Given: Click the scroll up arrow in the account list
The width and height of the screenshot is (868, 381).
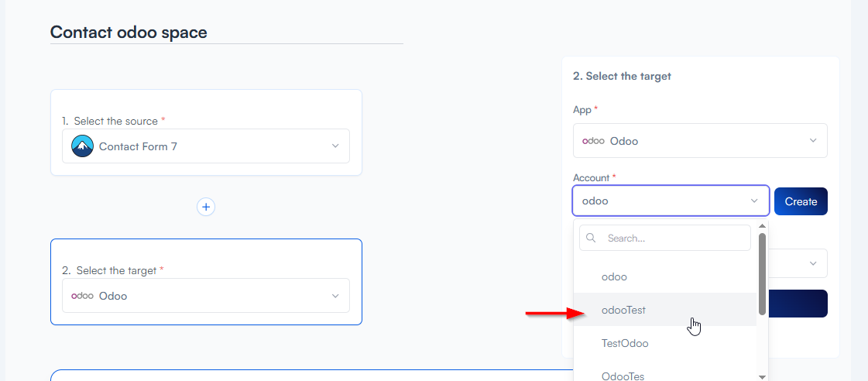Looking at the screenshot, I should 762,226.
